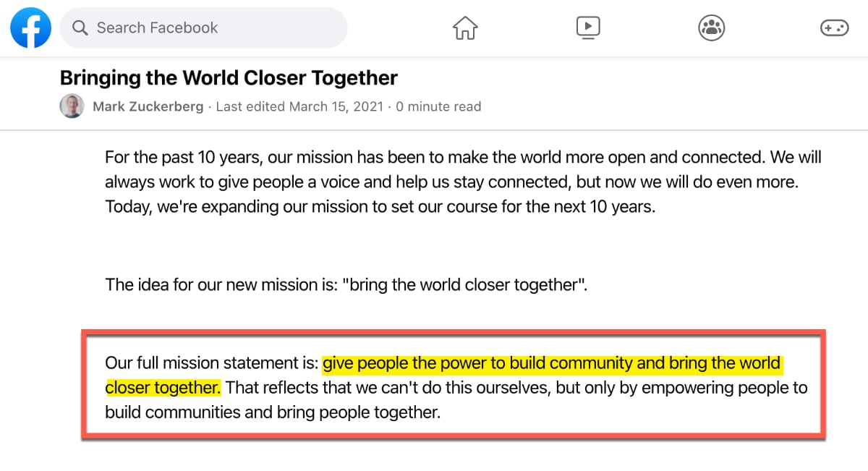Click inside the Search Facebook field
868x471 pixels.
[x=203, y=27]
